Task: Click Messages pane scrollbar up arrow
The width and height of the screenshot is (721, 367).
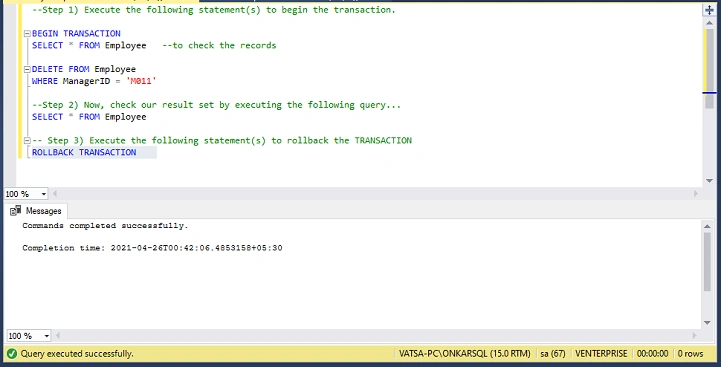Action: click(x=708, y=226)
